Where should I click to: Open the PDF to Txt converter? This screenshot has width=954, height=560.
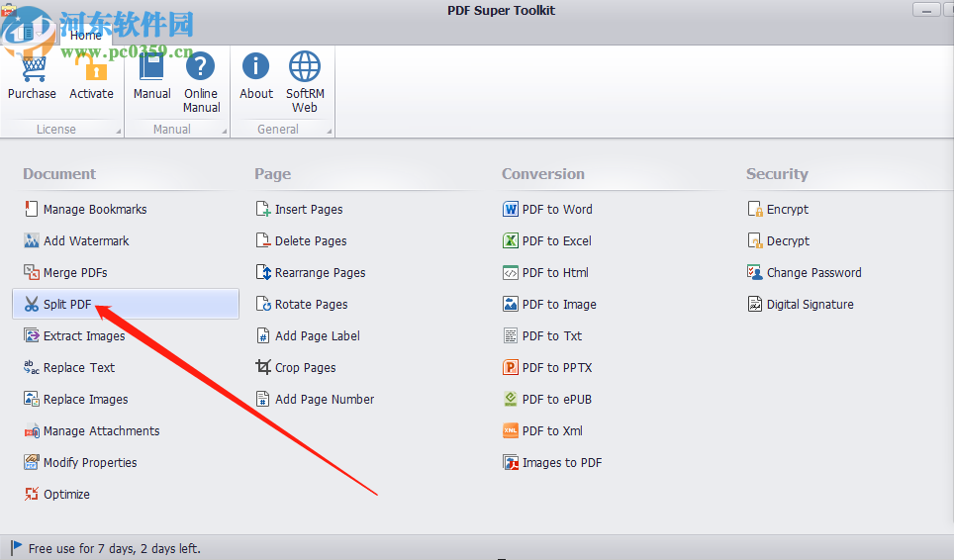coord(542,335)
